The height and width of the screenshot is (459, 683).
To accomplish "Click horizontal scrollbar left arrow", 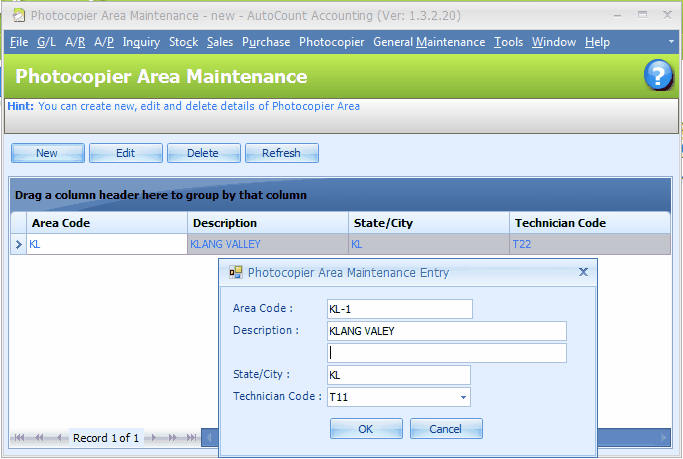I will click(x=209, y=438).
